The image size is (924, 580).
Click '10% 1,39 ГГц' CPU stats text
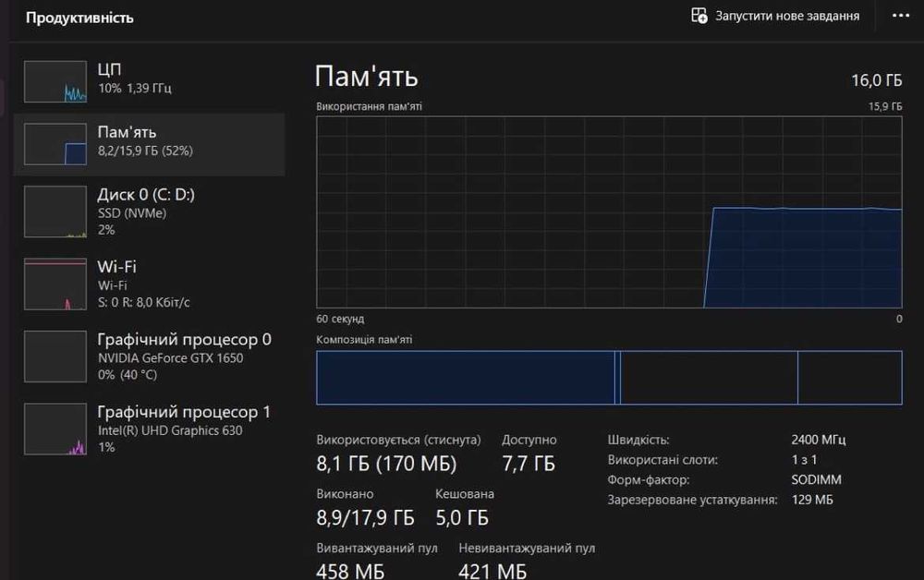click(x=135, y=89)
